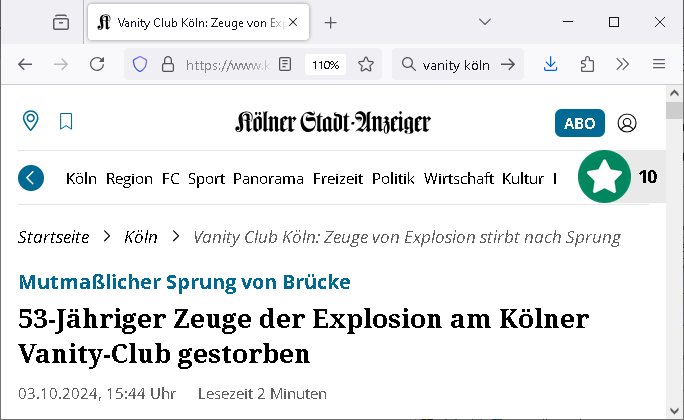Click the green star rewards badge
The width and height of the screenshot is (684, 420).
coord(604,178)
